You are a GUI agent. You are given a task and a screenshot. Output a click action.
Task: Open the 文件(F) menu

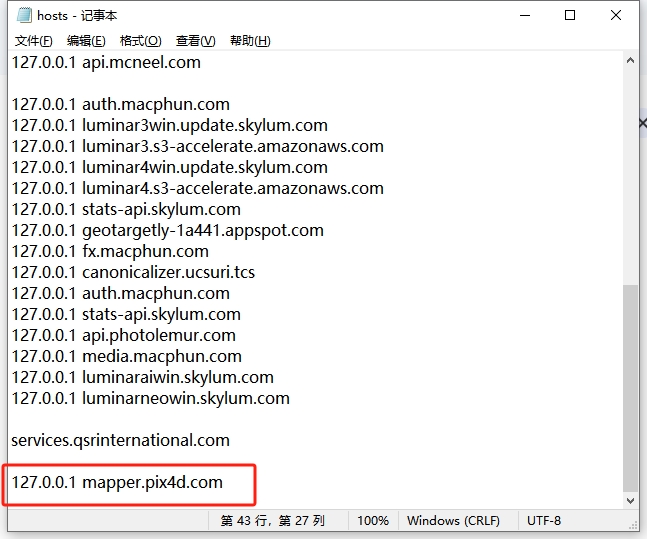[x=34, y=41]
